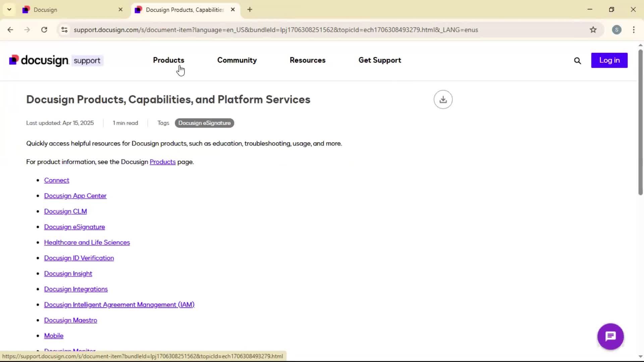Image resolution: width=644 pixels, height=362 pixels.
Task: Click the scrollbar down arrow
Action: point(640,357)
